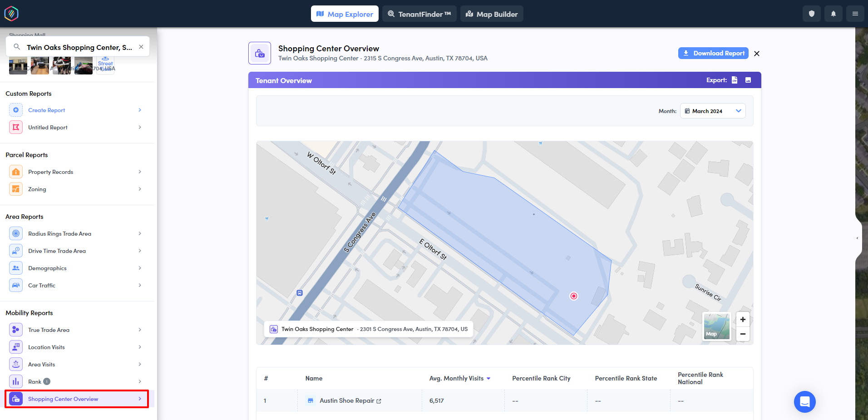Click the Car Traffic icon

tap(16, 285)
